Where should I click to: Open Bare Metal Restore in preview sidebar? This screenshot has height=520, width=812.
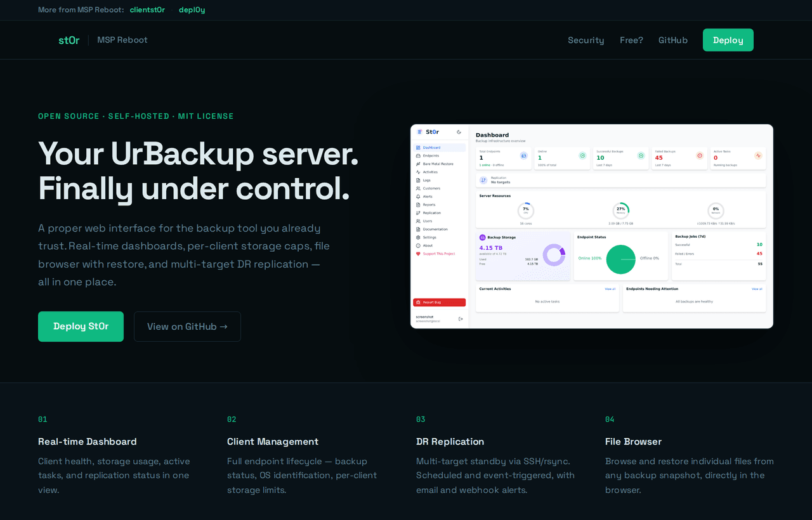click(x=438, y=164)
